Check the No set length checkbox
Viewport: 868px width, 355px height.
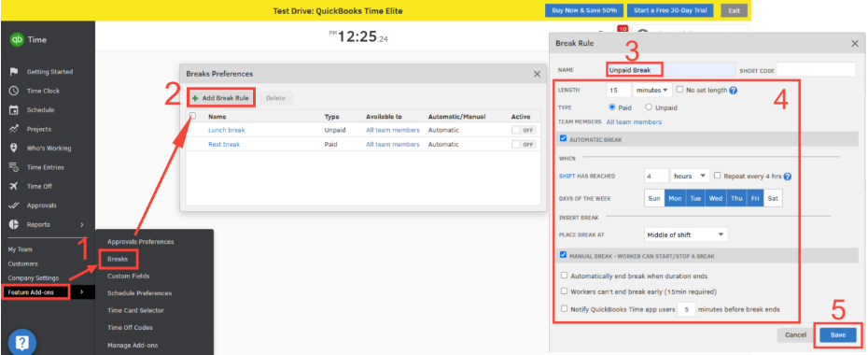tap(679, 90)
